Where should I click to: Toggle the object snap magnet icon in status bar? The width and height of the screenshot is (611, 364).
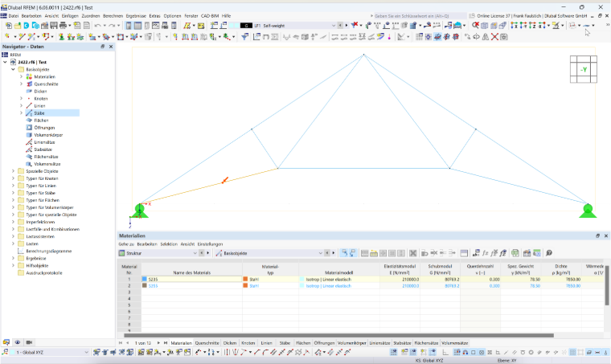pyautogui.click(x=465, y=352)
